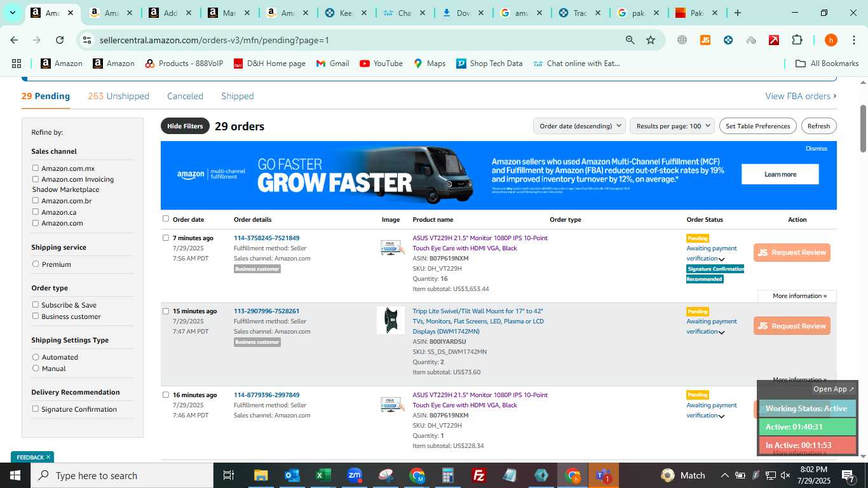Dismiss the Grow Faster banner
868x488 pixels.
click(817, 149)
